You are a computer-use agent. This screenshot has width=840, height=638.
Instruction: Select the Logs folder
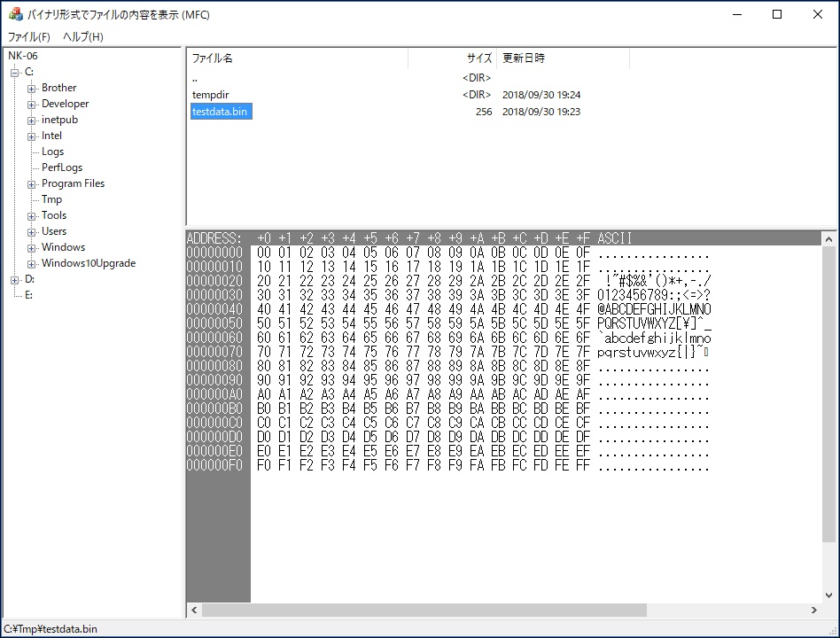pyautogui.click(x=52, y=152)
